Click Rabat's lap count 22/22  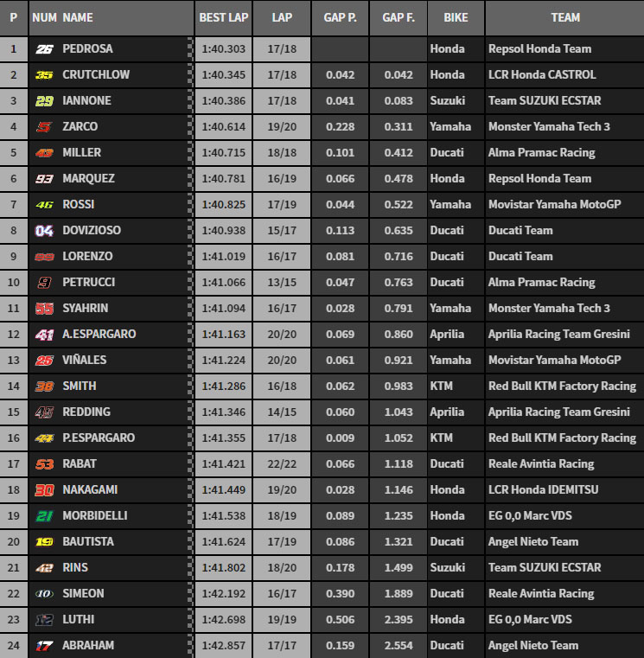click(x=282, y=464)
